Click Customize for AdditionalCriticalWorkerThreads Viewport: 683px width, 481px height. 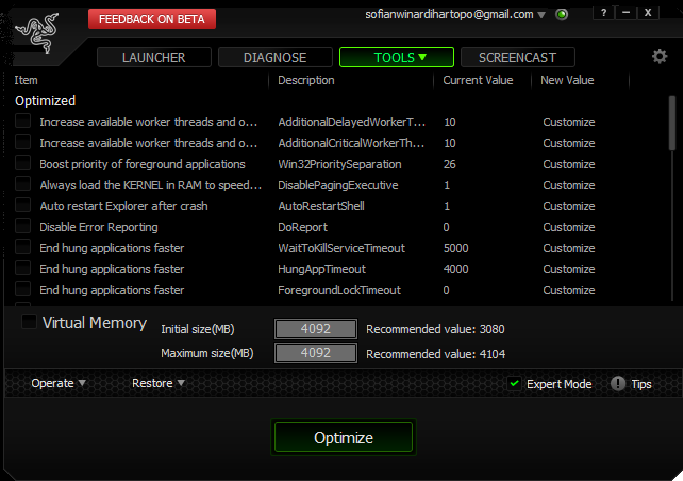click(x=569, y=143)
